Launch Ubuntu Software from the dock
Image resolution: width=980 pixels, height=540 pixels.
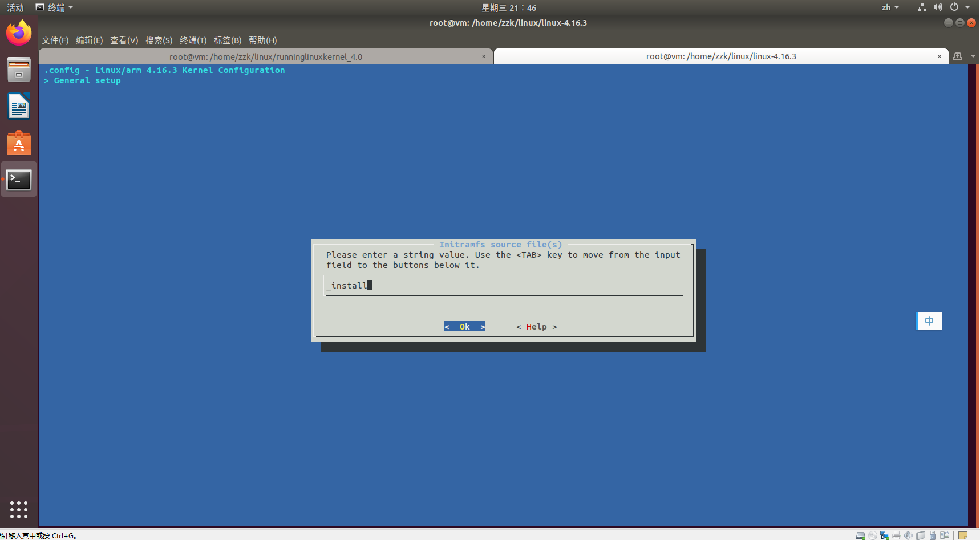point(19,143)
